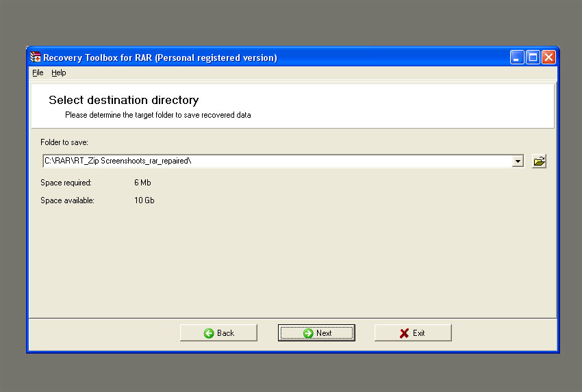Open the Help menu
582x392 pixels.
coord(59,73)
